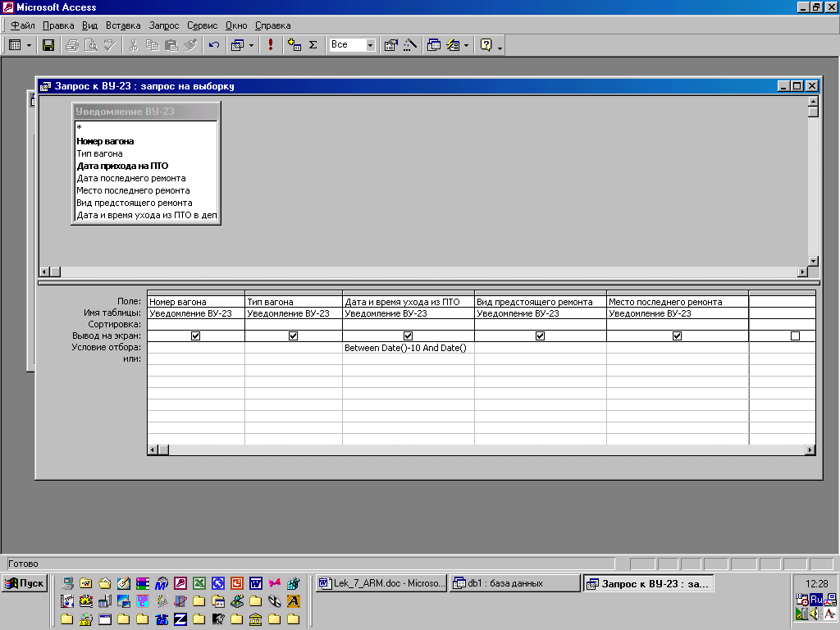The image size is (840, 630).
Task: Uncheck show box for Номер вагона column
Action: 195,336
